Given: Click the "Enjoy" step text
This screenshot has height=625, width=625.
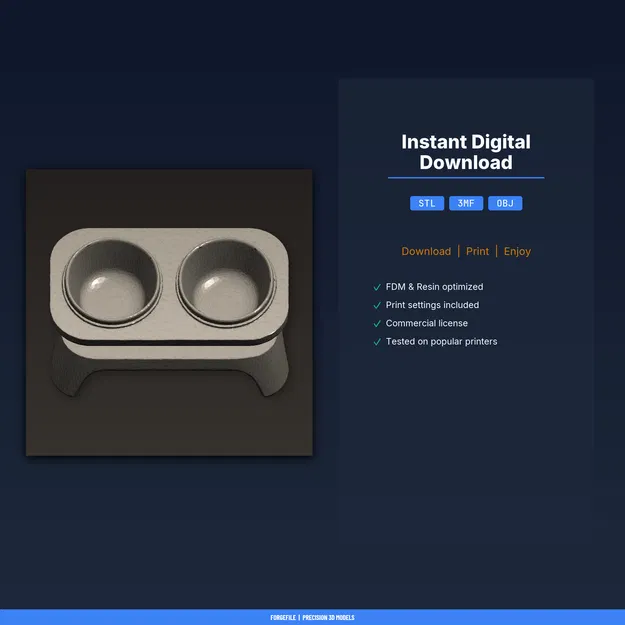Looking at the screenshot, I should pyautogui.click(x=517, y=252).
